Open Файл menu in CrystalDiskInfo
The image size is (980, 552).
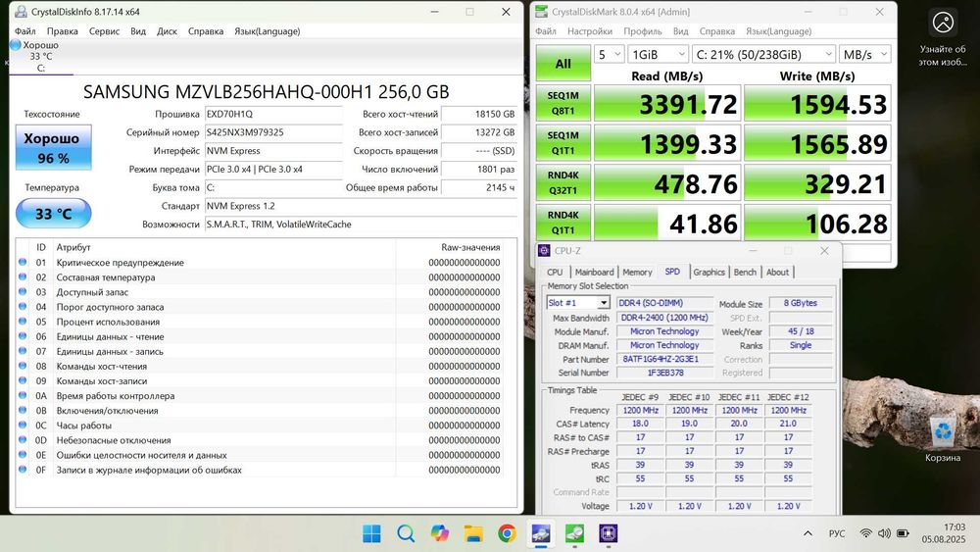tap(25, 31)
